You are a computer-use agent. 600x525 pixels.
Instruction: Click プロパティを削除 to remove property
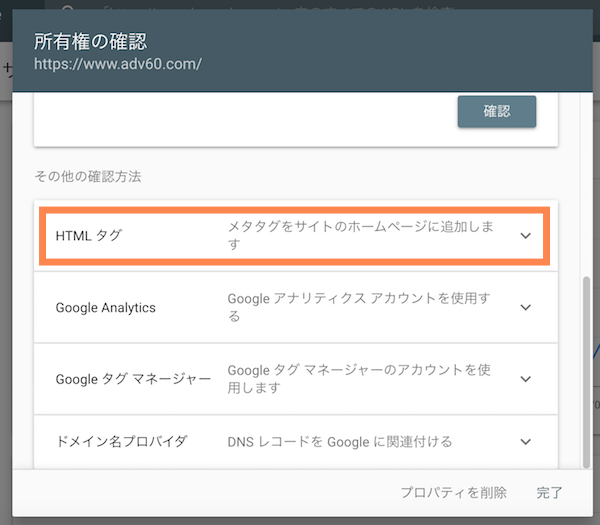point(453,492)
